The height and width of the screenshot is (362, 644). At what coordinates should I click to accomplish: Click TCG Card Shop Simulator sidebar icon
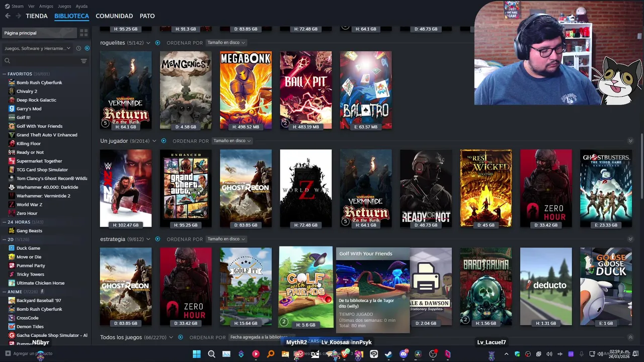point(12,169)
